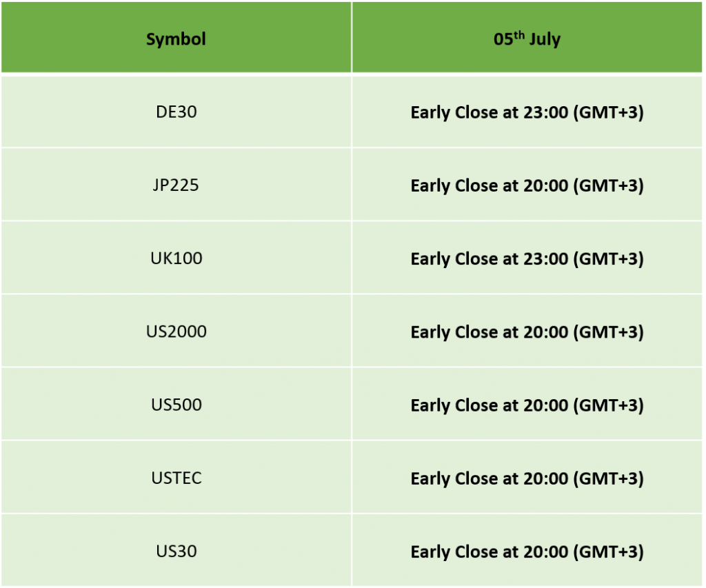The width and height of the screenshot is (706, 588).
Task: Select the DE30 symbol cell
Action: click(176, 112)
